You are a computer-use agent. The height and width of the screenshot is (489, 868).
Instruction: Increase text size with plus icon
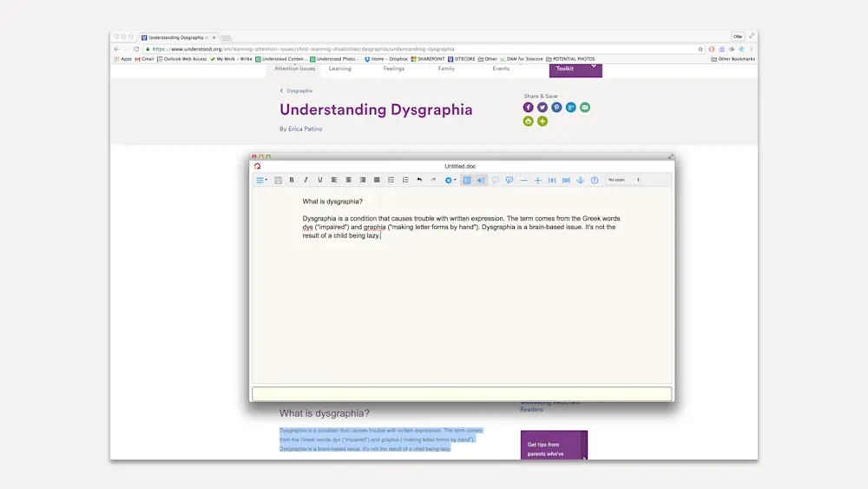pyautogui.click(x=537, y=180)
